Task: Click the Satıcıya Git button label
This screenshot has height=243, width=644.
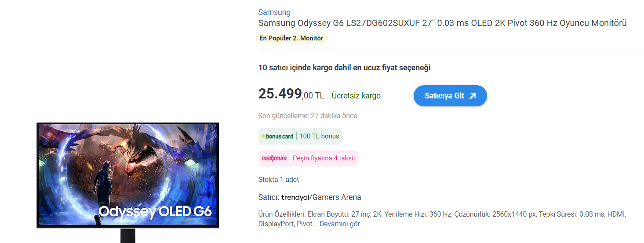Action: coord(444,96)
